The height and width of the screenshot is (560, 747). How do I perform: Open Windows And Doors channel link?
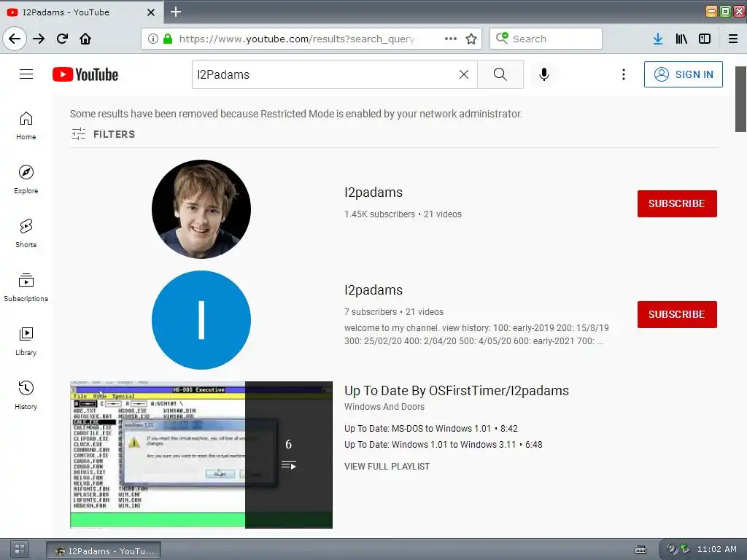(x=384, y=407)
